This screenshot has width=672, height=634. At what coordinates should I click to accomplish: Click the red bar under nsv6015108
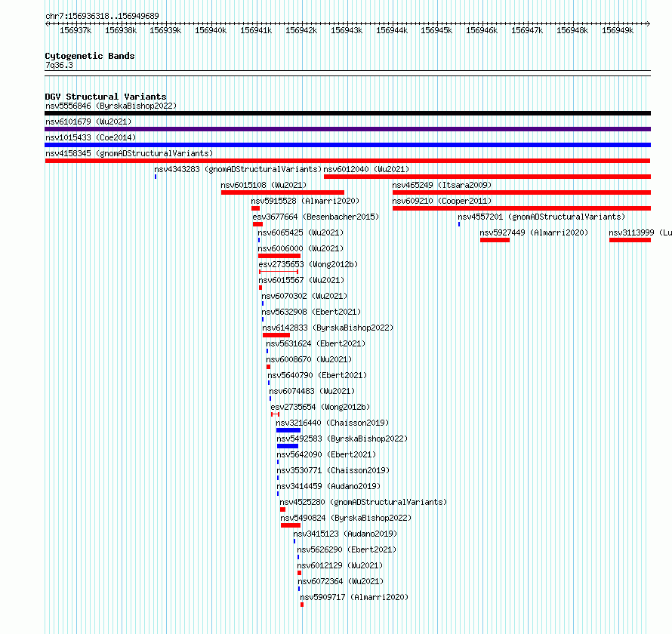[x=283, y=192]
